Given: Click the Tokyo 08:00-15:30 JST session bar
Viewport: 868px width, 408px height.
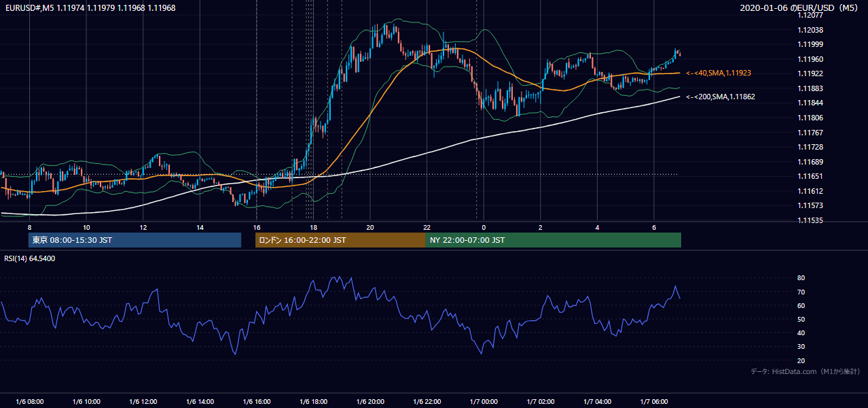Looking at the screenshot, I should (134, 240).
